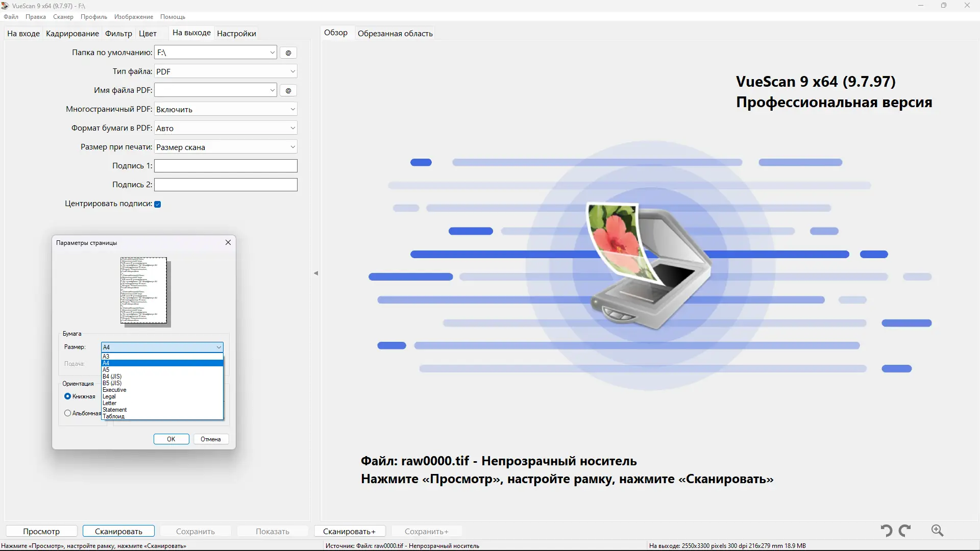Click into the Caption 1 text field

pyautogui.click(x=226, y=166)
